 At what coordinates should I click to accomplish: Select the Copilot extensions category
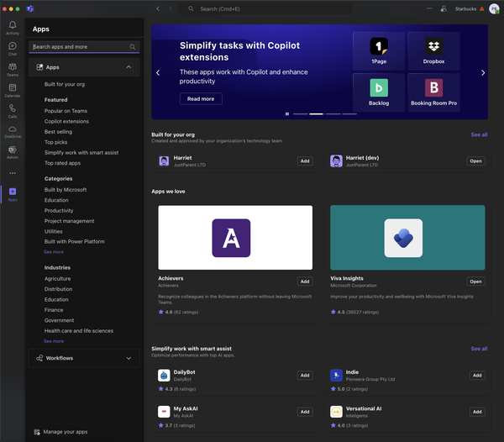click(x=66, y=121)
